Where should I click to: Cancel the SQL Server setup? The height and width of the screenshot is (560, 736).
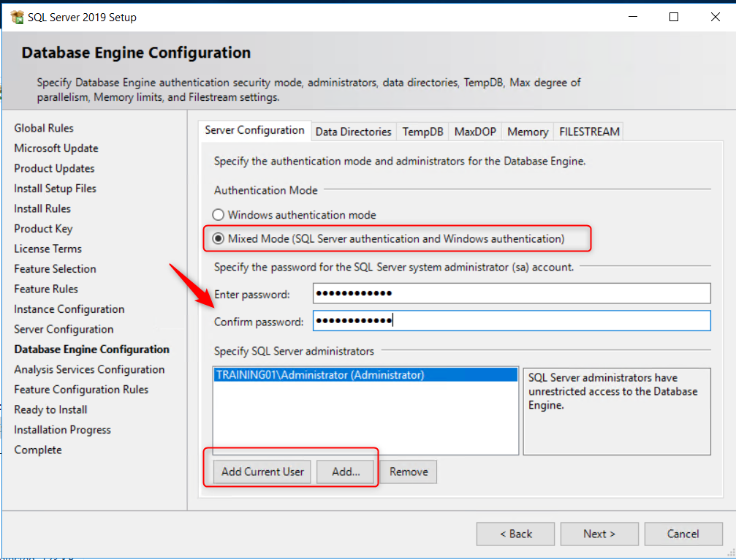coord(683,534)
